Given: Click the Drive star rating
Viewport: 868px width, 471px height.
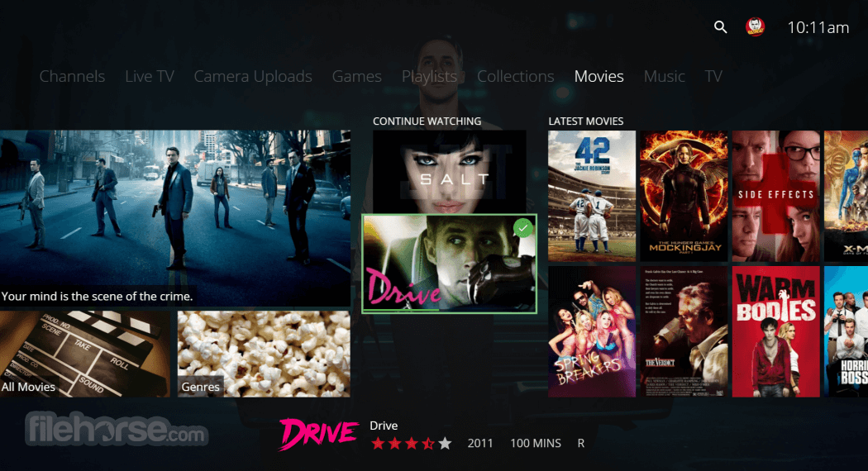Looking at the screenshot, I should tap(412, 444).
